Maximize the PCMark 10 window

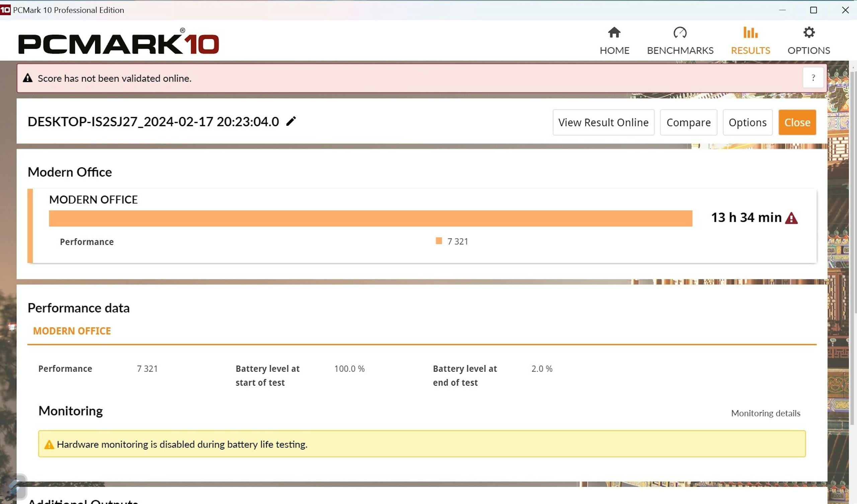pos(813,10)
